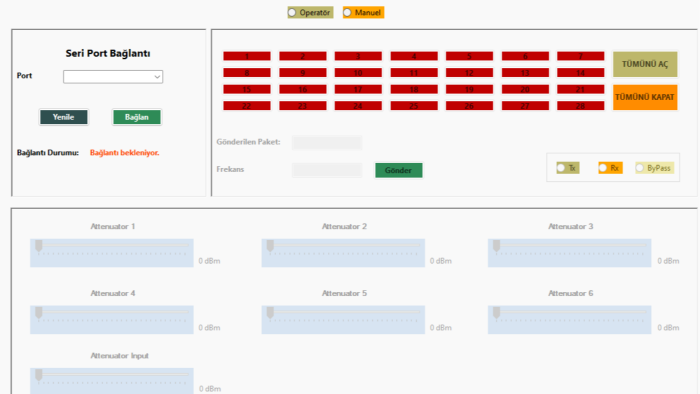Viewport: 700px width, 394px height.
Task: Click the TÜMÜNÜ KAPAT button
Action: 645,97
